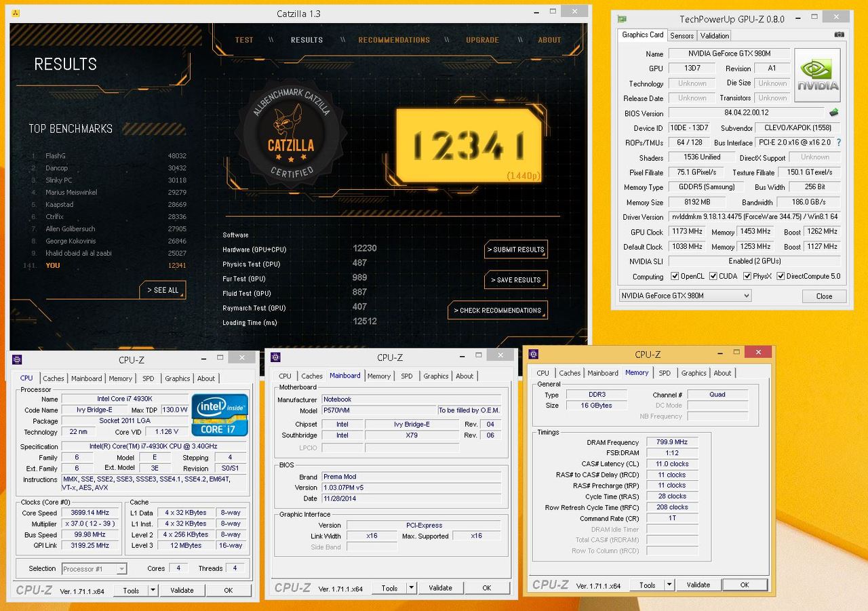Click the Memory Size value 8192 MB

(696, 202)
